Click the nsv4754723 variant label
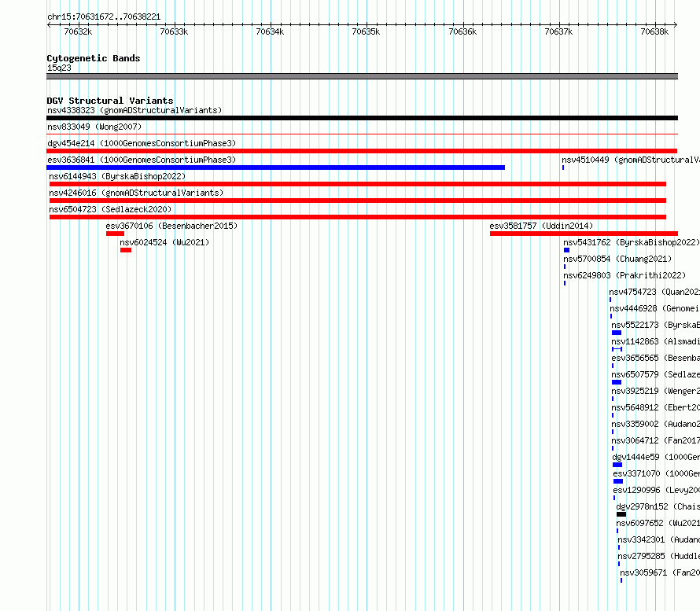700x611 pixels. [654, 292]
